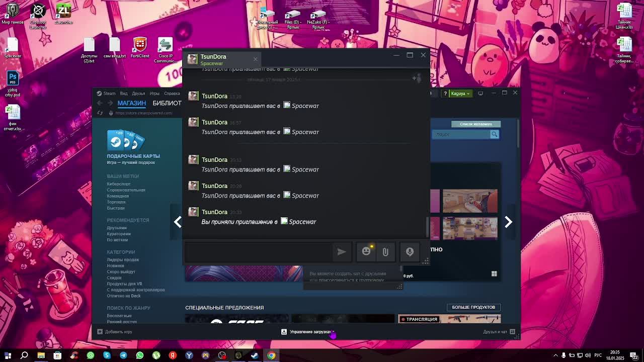Open the Соревновательная tag link
The image size is (644, 362).
pyautogui.click(x=126, y=190)
